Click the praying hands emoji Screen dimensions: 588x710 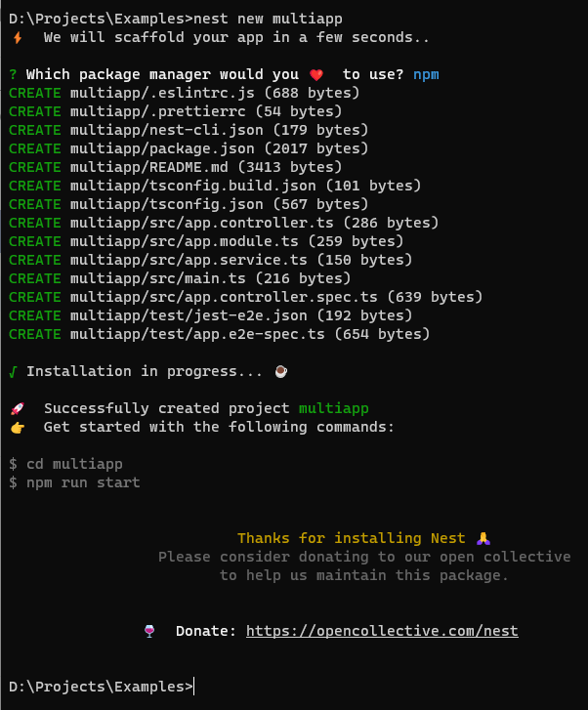pyautogui.click(x=483, y=538)
